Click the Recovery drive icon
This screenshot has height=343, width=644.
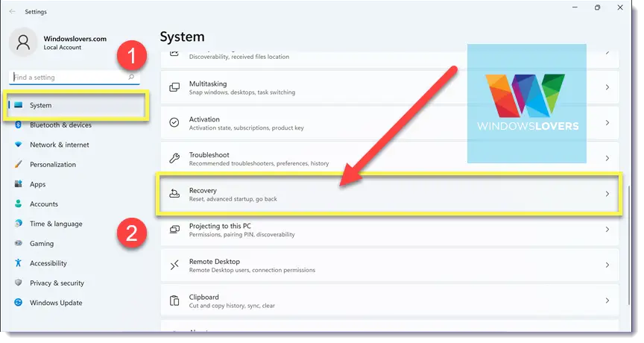point(174,193)
